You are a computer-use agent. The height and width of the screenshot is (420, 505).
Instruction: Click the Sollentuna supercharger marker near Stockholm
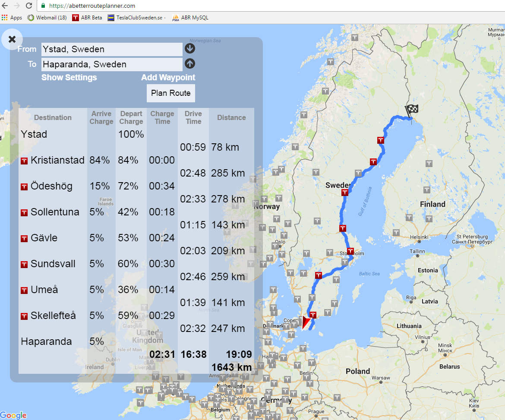pos(350,251)
